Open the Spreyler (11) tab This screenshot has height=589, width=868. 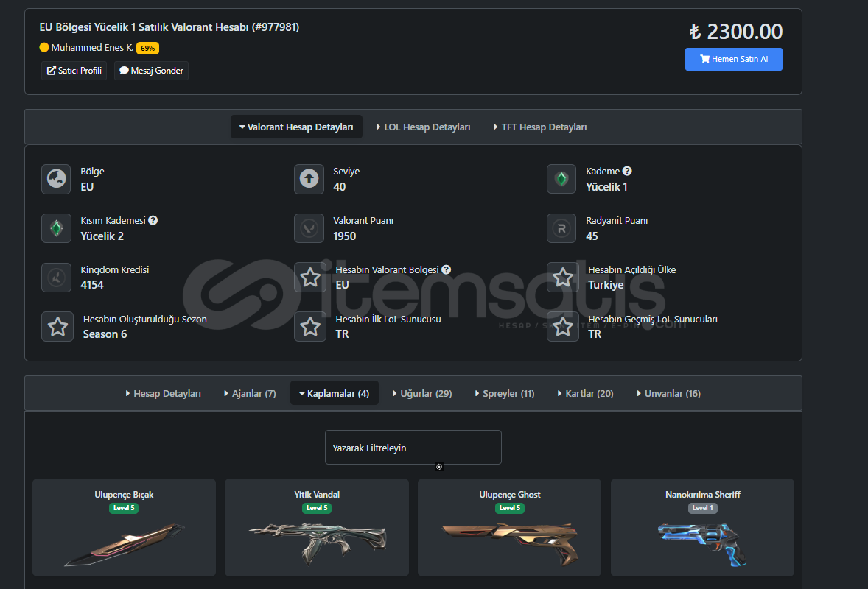tap(504, 393)
